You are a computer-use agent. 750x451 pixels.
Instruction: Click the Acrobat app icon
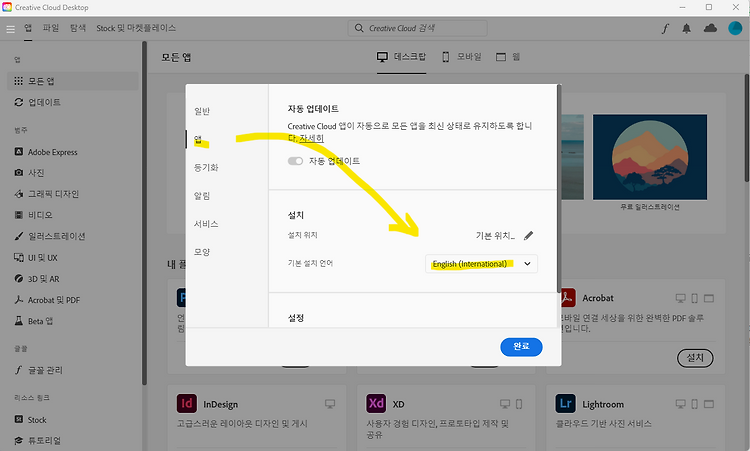(568, 297)
